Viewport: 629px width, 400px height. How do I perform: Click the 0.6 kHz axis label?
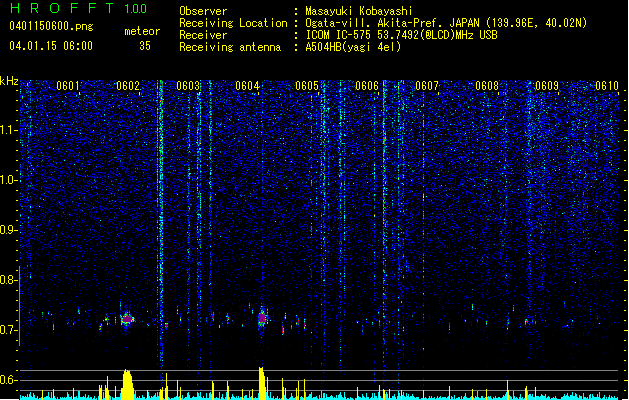tap(8, 380)
